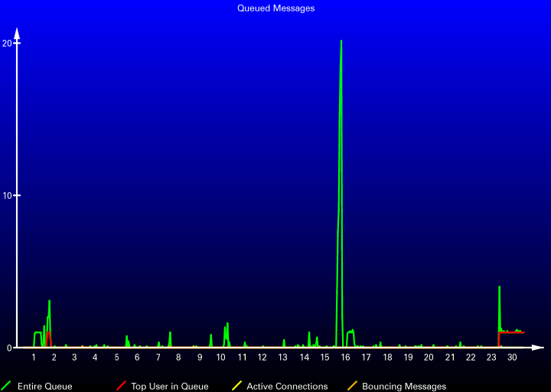Click the x-axis label 16
551x392 pixels.
point(345,358)
